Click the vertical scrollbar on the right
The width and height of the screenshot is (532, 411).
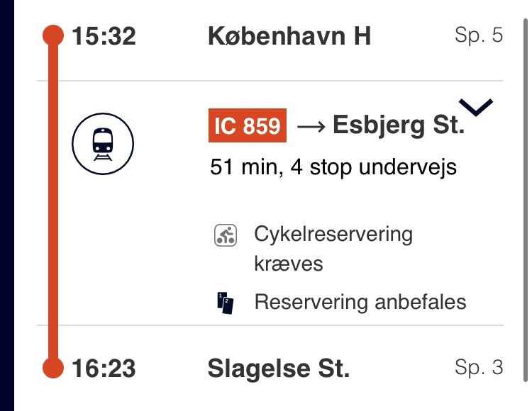[x=526, y=200]
